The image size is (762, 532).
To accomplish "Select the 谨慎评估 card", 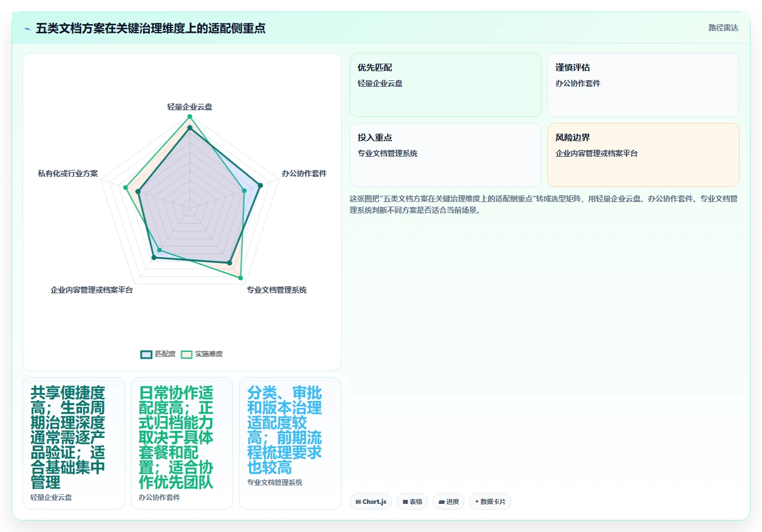I will click(x=643, y=85).
